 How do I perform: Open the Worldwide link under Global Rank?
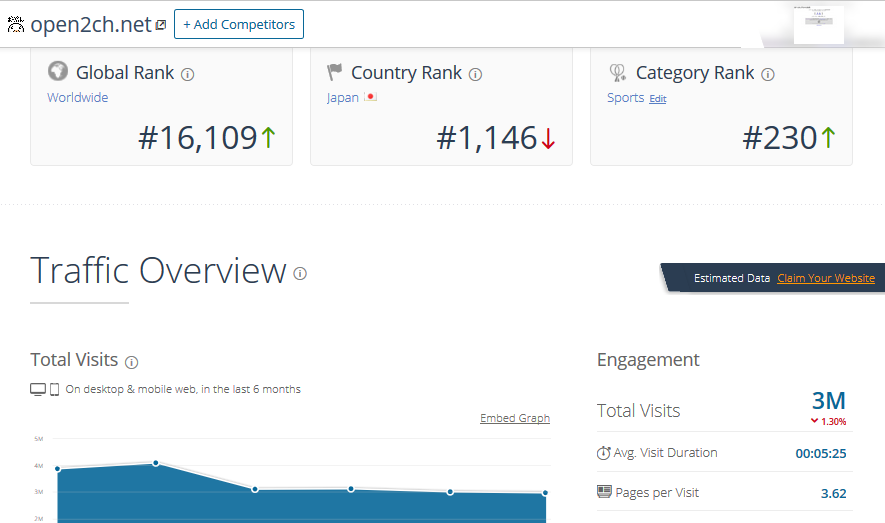click(x=77, y=98)
